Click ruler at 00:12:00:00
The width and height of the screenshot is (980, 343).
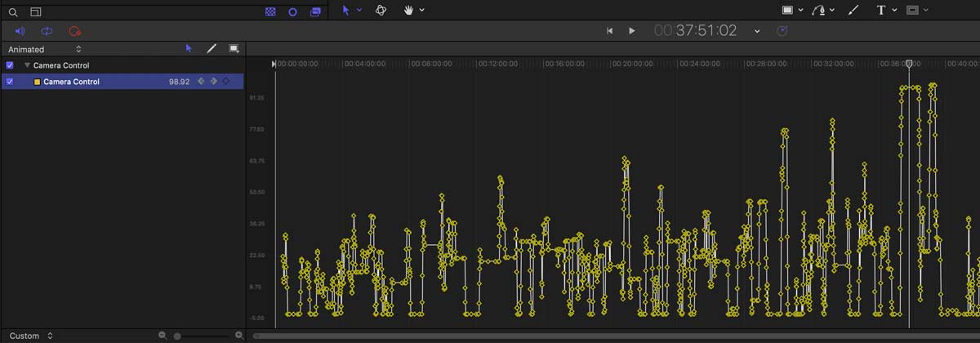pos(499,64)
